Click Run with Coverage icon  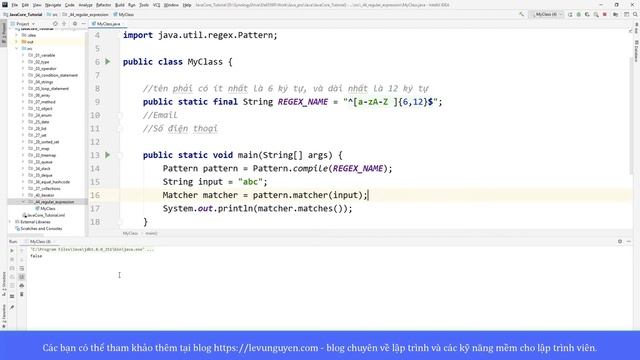click(587, 14)
